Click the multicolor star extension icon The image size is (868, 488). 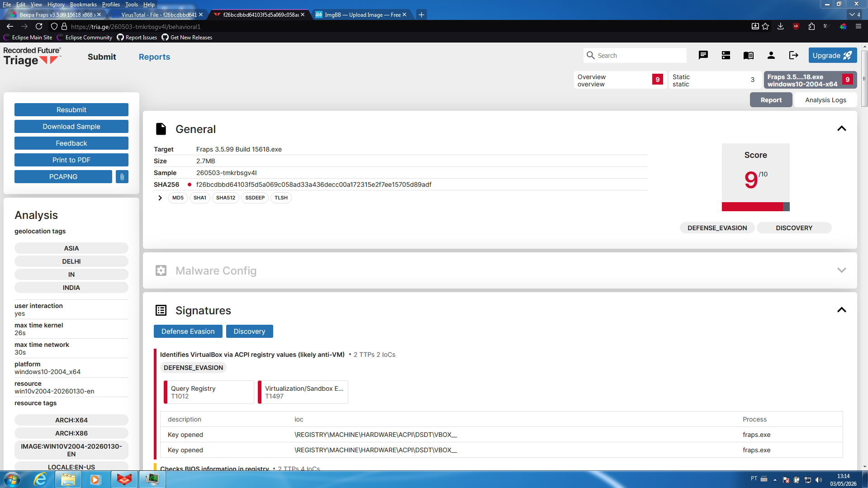pyautogui.click(x=843, y=26)
